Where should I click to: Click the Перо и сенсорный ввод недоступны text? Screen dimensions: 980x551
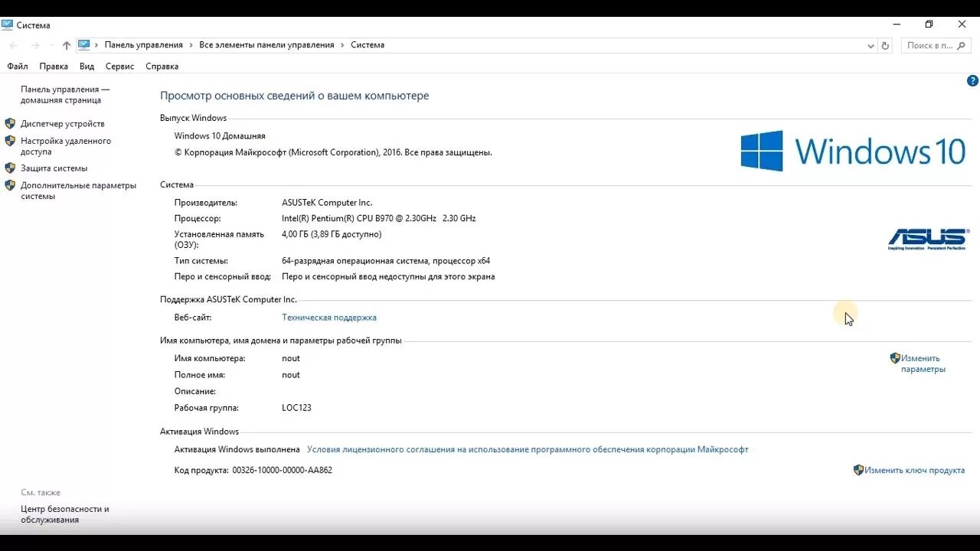tap(388, 277)
